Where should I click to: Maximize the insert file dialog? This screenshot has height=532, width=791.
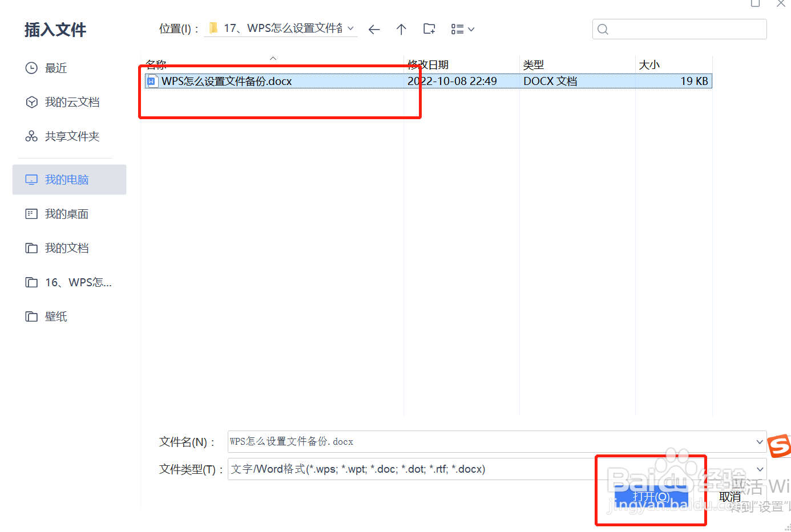[x=755, y=3]
